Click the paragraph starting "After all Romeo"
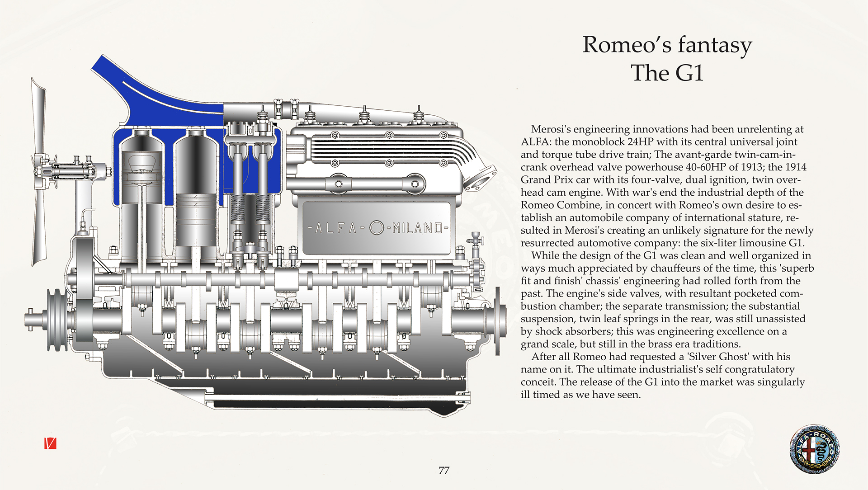This screenshot has width=868, height=490. 663,376
